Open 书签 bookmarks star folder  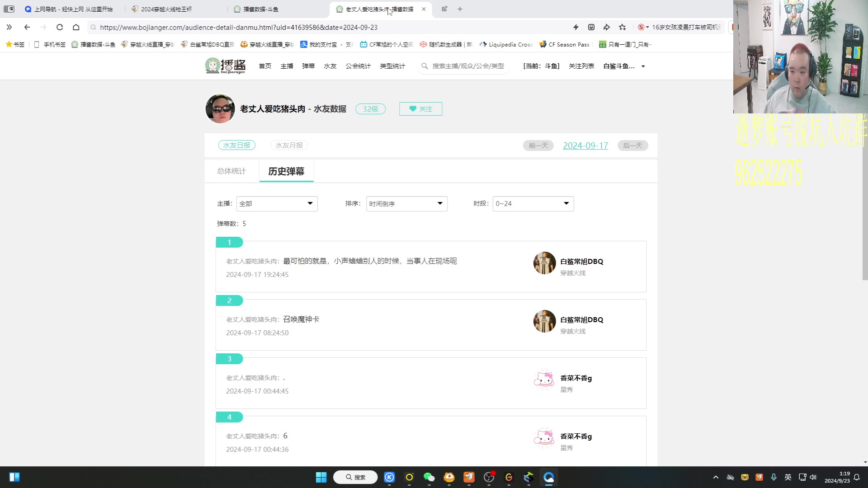point(15,44)
